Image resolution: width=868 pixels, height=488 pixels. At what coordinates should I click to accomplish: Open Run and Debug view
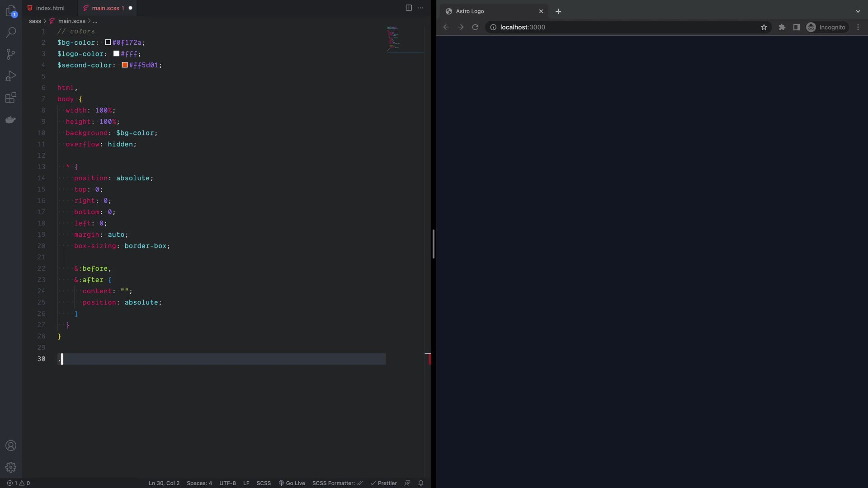(11, 76)
